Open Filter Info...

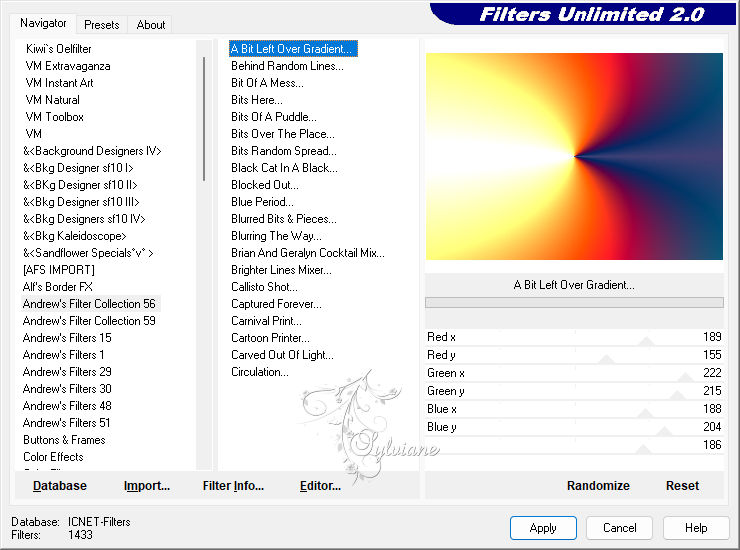click(233, 485)
